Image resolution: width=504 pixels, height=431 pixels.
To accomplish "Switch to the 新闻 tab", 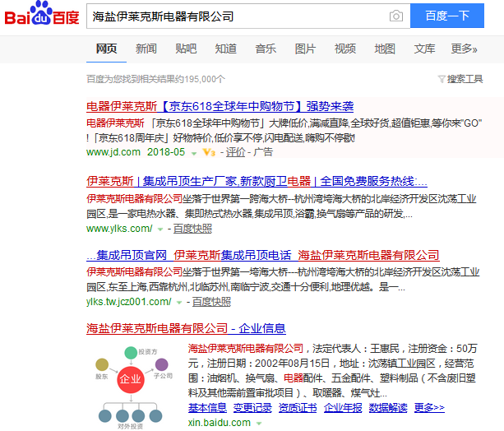I will coord(146,49).
